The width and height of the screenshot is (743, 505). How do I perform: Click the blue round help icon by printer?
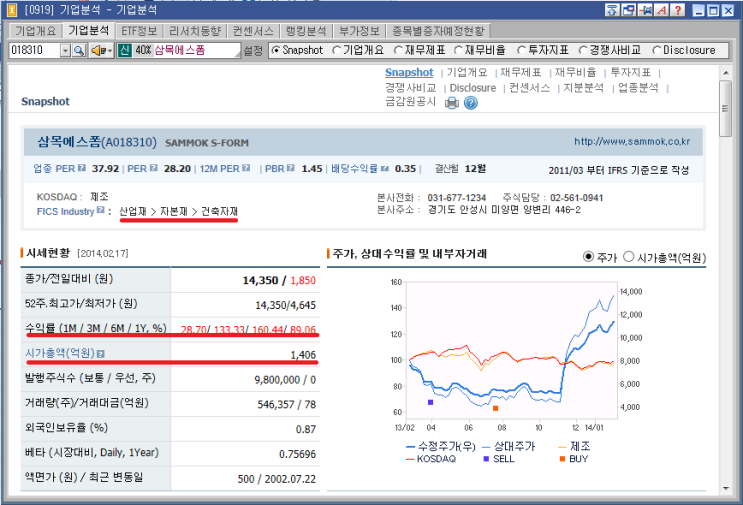(471, 103)
